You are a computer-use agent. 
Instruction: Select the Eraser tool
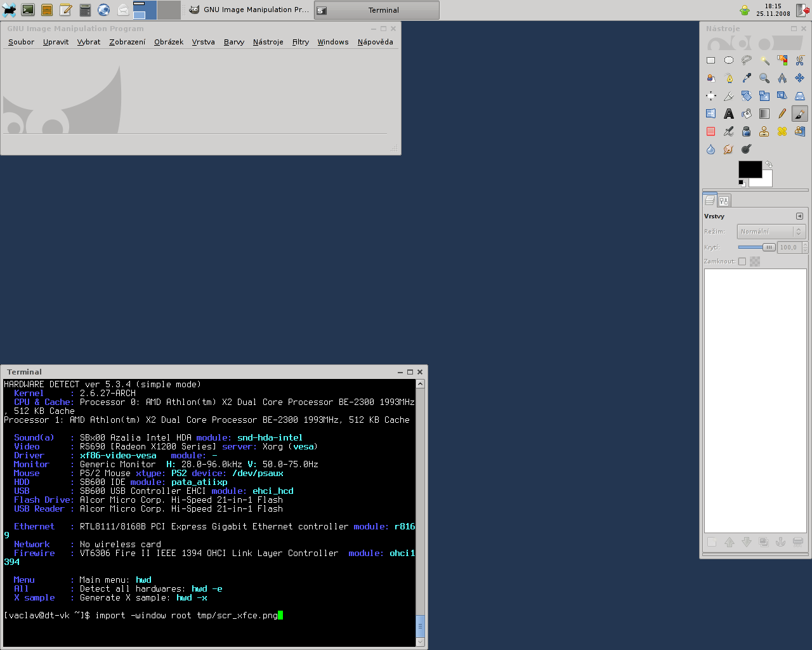click(710, 131)
